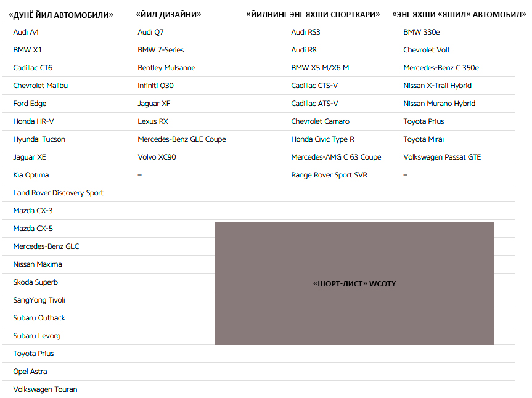The height and width of the screenshot is (398, 532).
Task: Click Nissan Murano Hybrid
Action: [440, 104]
